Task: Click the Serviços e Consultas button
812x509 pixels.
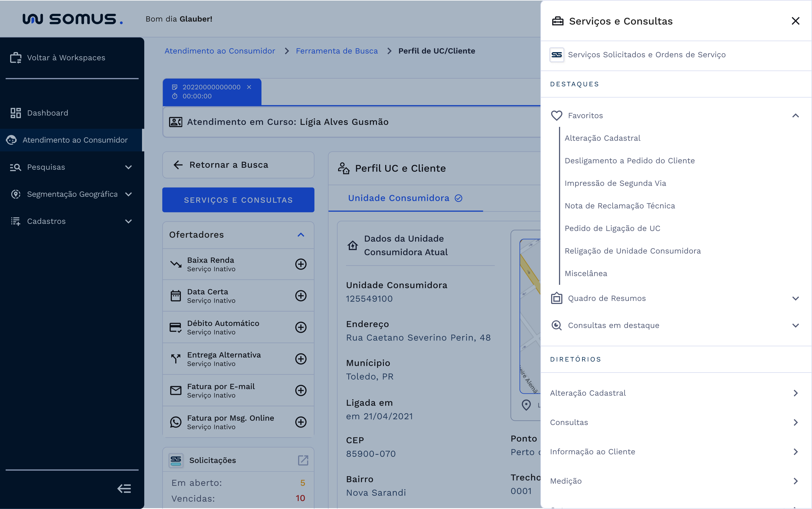Action: click(238, 200)
